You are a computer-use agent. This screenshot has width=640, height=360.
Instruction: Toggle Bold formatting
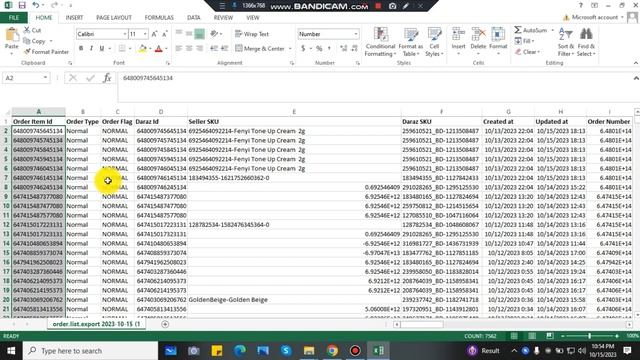(81, 49)
